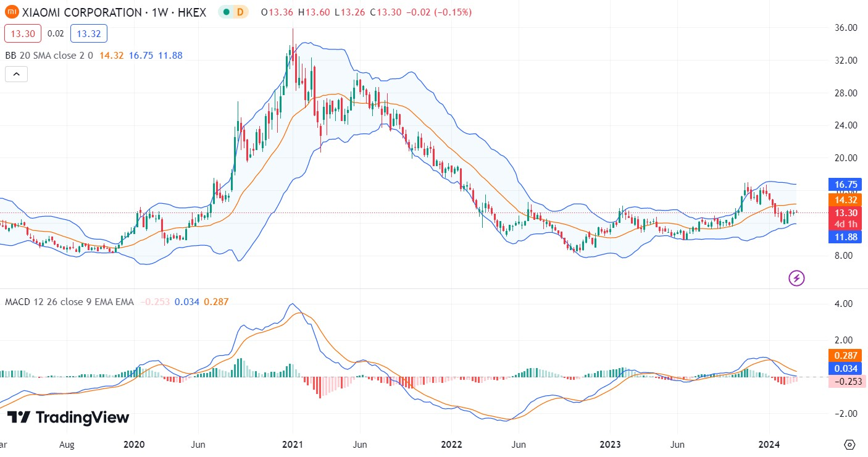Click the purple lightning bolt icon
Screen dimensions: 868x457
click(x=796, y=279)
